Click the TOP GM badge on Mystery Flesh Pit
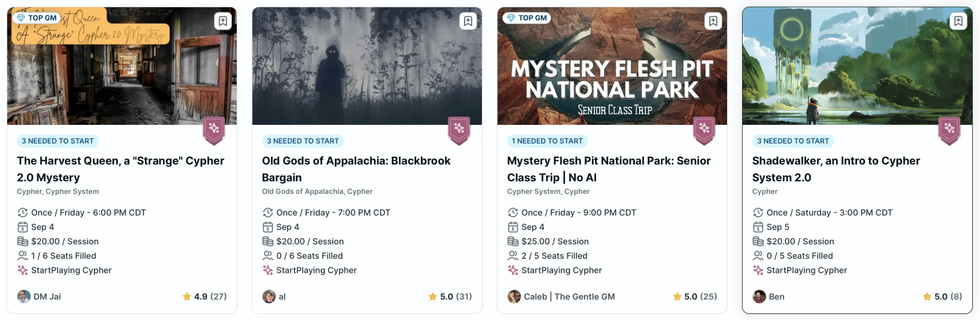Screen dimensions: 980x320 point(528,18)
